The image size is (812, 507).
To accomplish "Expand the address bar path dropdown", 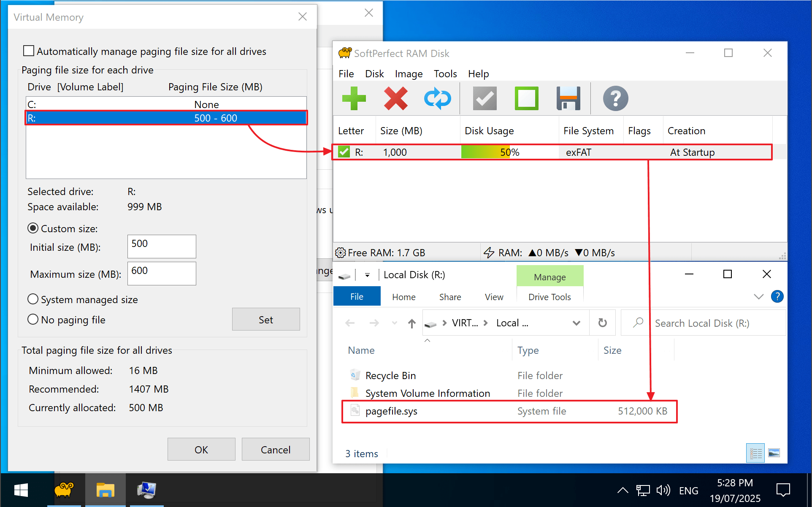I will 577,323.
